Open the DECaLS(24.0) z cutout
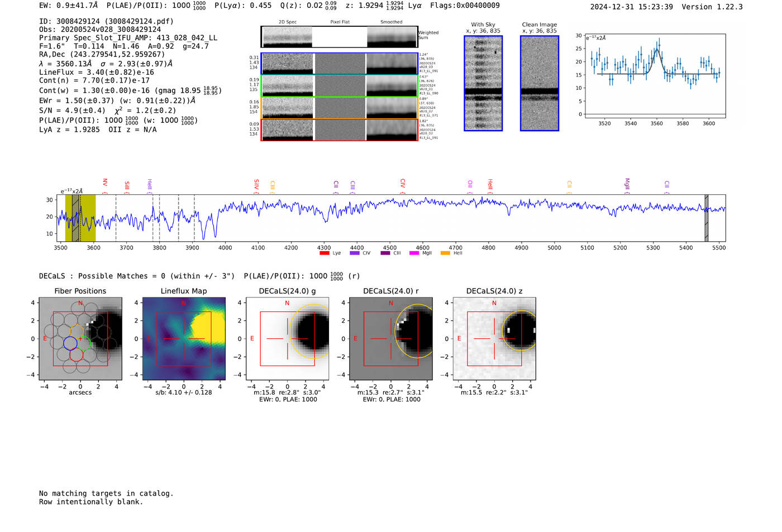Screen dimensions: 782x532 [x=494, y=339]
